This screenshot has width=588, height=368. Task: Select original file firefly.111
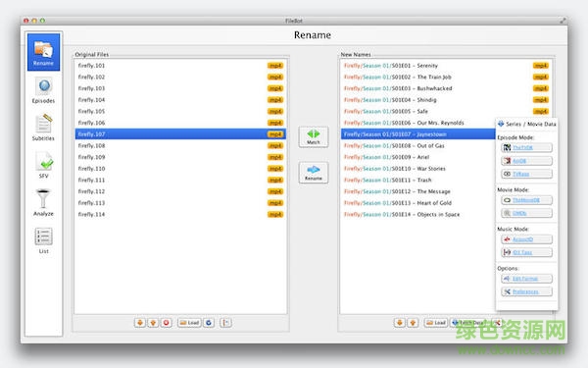click(180, 180)
